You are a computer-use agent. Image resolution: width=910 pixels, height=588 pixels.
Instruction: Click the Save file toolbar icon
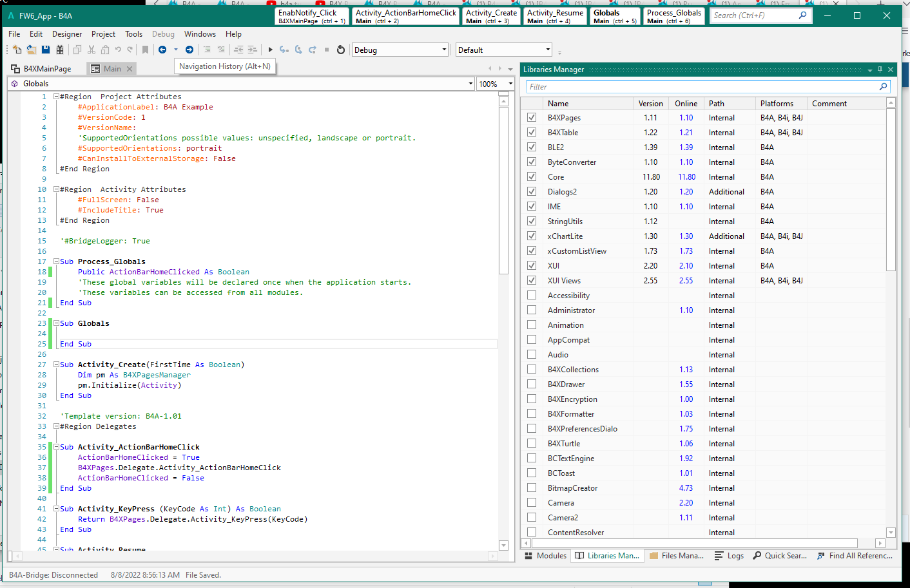[46, 50]
